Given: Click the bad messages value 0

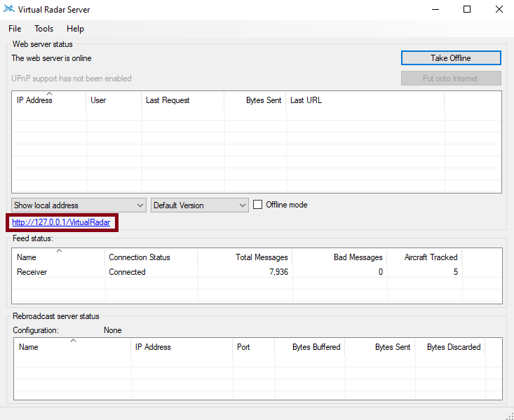Looking at the screenshot, I should click(380, 272).
